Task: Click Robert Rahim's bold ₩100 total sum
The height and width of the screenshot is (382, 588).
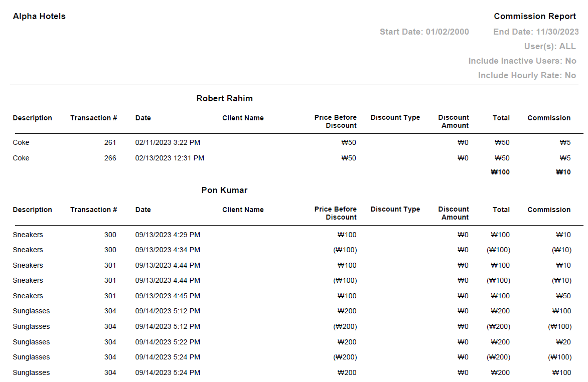Action: [500, 172]
